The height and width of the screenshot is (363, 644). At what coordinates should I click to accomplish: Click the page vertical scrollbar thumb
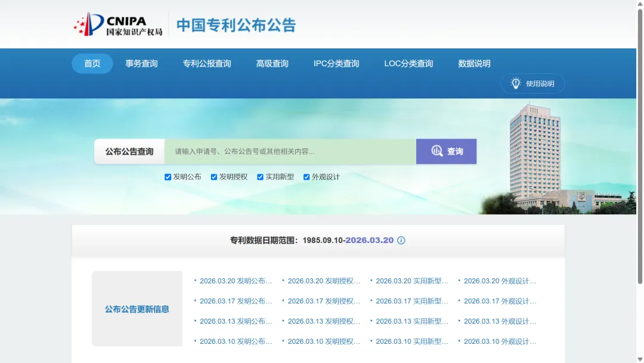coord(640,146)
